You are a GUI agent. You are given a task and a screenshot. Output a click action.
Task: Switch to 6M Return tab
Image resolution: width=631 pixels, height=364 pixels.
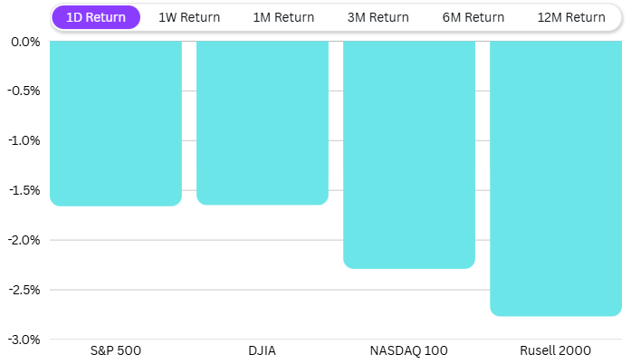(x=473, y=17)
